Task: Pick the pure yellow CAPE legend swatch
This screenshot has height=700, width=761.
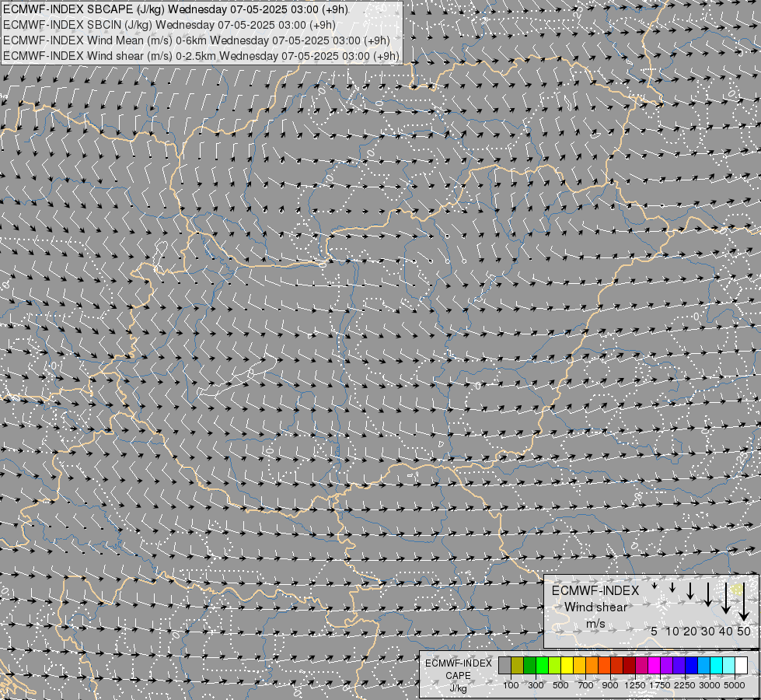Action: [x=567, y=665]
